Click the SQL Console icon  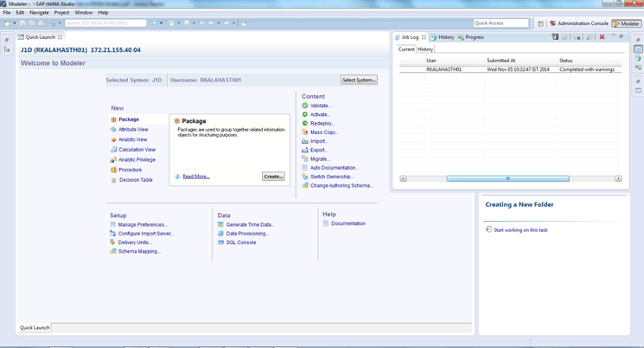pyautogui.click(x=220, y=242)
